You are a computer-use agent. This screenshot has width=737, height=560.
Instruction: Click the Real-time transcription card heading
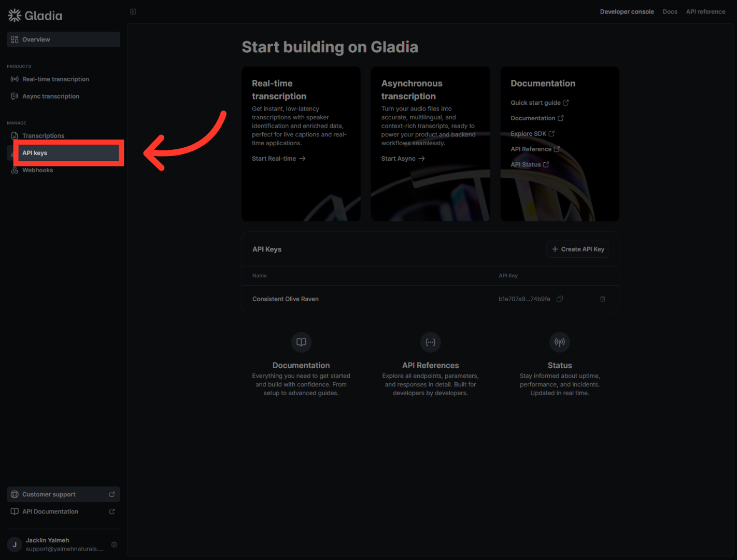click(279, 90)
